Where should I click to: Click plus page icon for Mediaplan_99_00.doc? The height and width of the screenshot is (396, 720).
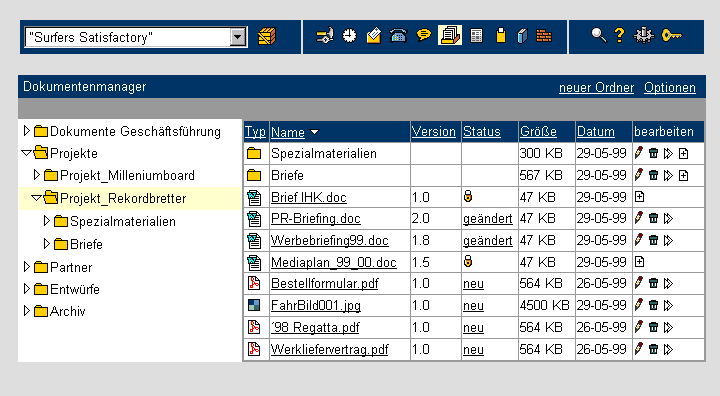tap(639, 262)
